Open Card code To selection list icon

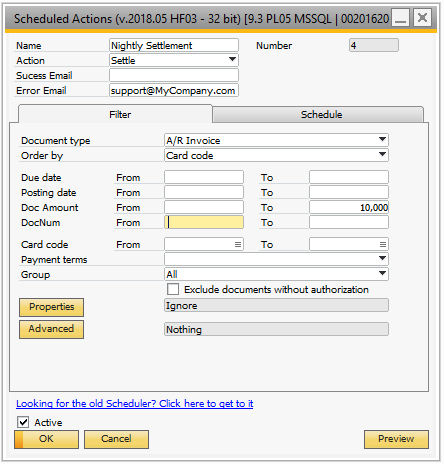pyautogui.click(x=383, y=245)
